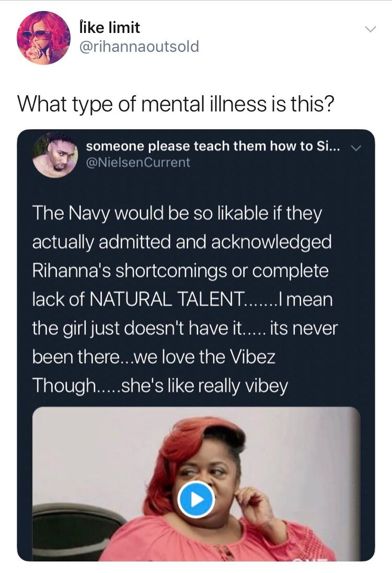Expand the quoted tweet options chevron
Viewport: 392px width, 573px height.
tap(356, 148)
